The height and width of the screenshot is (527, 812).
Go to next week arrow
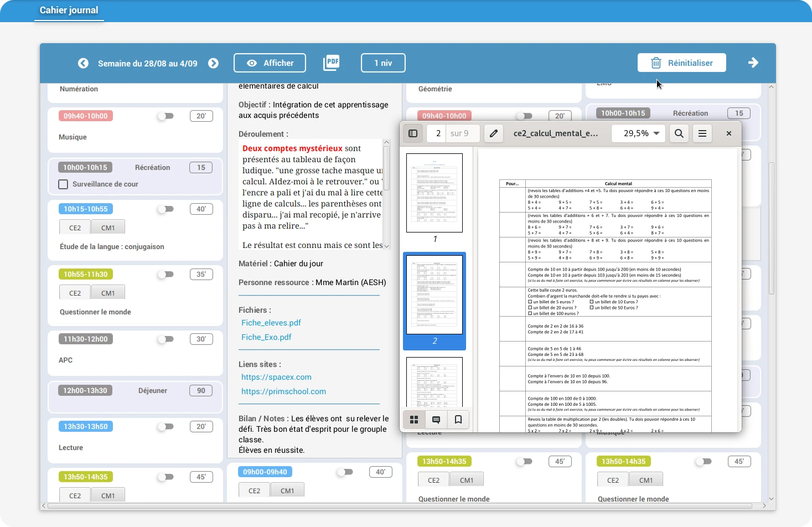click(213, 63)
